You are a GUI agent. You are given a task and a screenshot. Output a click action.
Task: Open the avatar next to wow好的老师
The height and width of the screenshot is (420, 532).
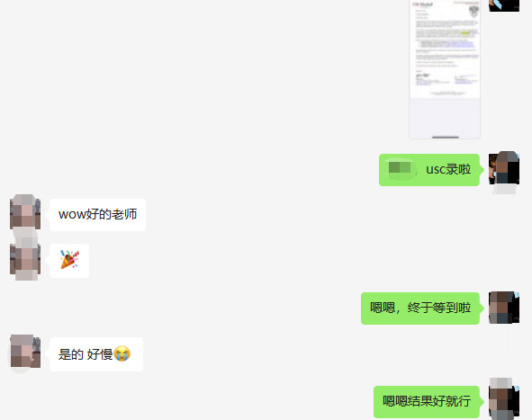pos(25,214)
